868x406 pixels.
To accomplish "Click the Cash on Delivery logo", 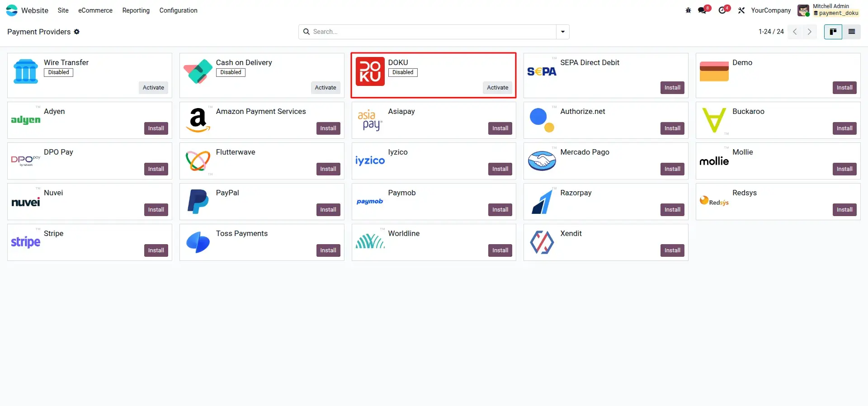I will 198,71.
